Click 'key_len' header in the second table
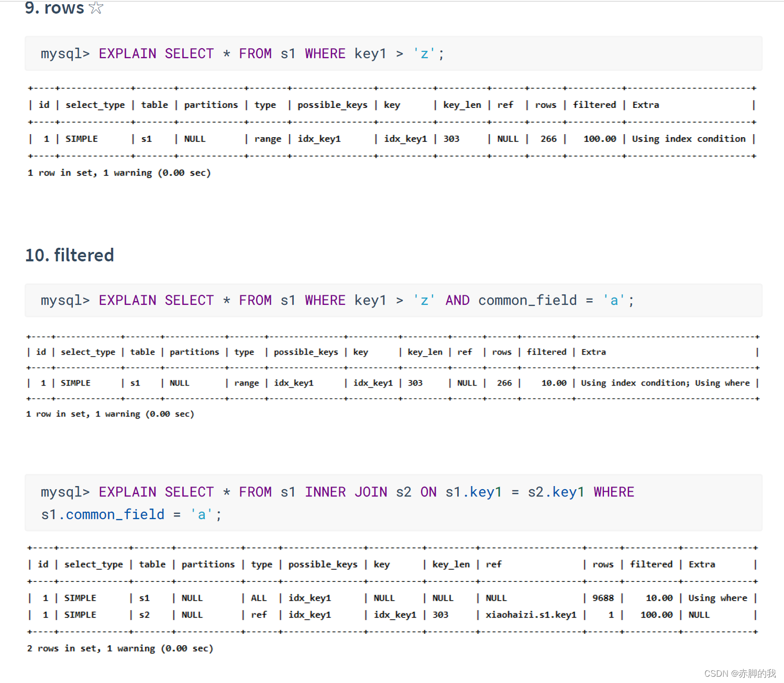Screen dimensions: 784x683 pyautogui.click(x=425, y=352)
